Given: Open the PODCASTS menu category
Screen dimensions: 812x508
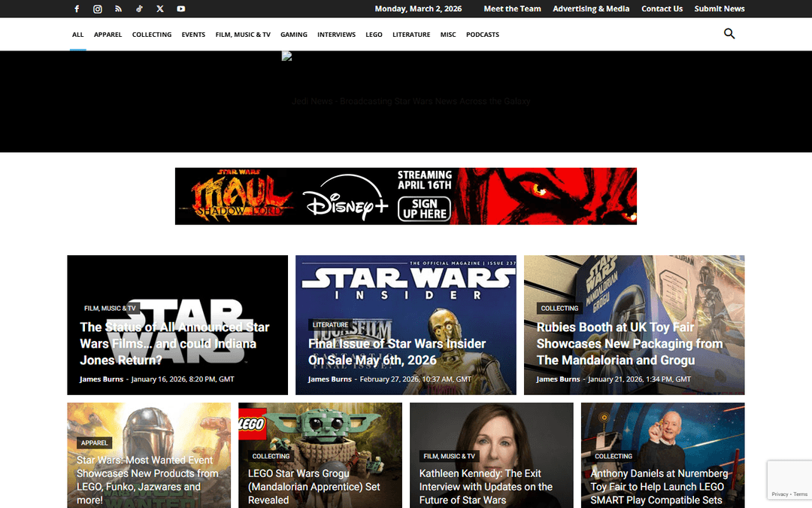Looking at the screenshot, I should click(x=482, y=35).
